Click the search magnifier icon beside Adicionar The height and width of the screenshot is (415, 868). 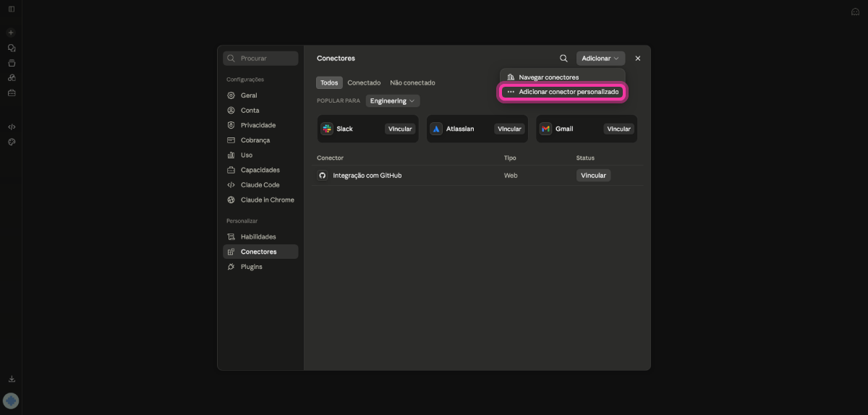click(563, 59)
